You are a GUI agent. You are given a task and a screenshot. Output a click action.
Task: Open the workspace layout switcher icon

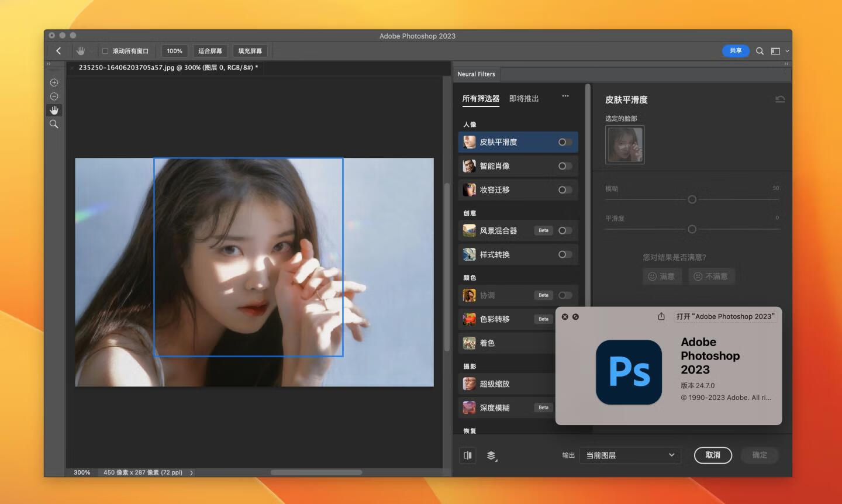pos(775,51)
